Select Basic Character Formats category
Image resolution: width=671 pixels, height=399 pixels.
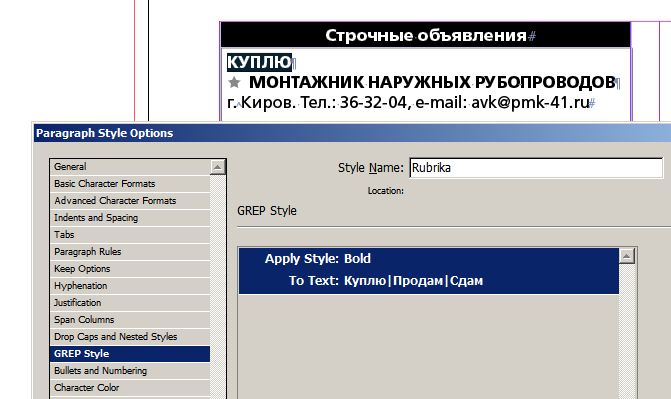point(130,184)
